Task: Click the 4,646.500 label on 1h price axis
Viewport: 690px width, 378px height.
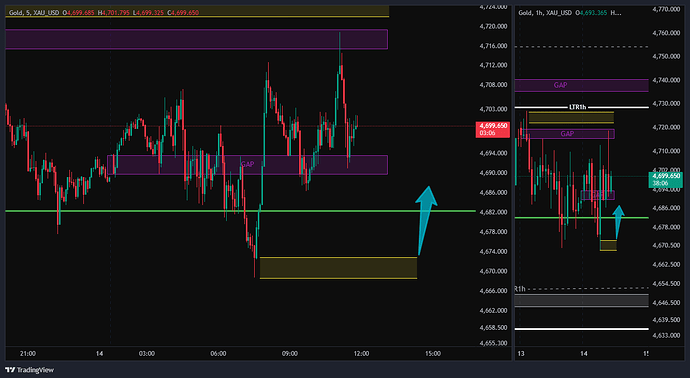Action: click(x=667, y=303)
